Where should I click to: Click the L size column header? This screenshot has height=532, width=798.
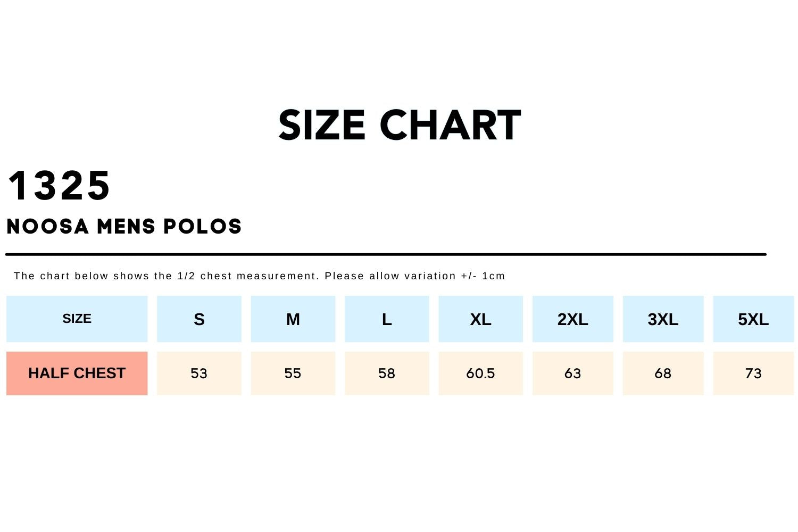pyautogui.click(x=387, y=319)
